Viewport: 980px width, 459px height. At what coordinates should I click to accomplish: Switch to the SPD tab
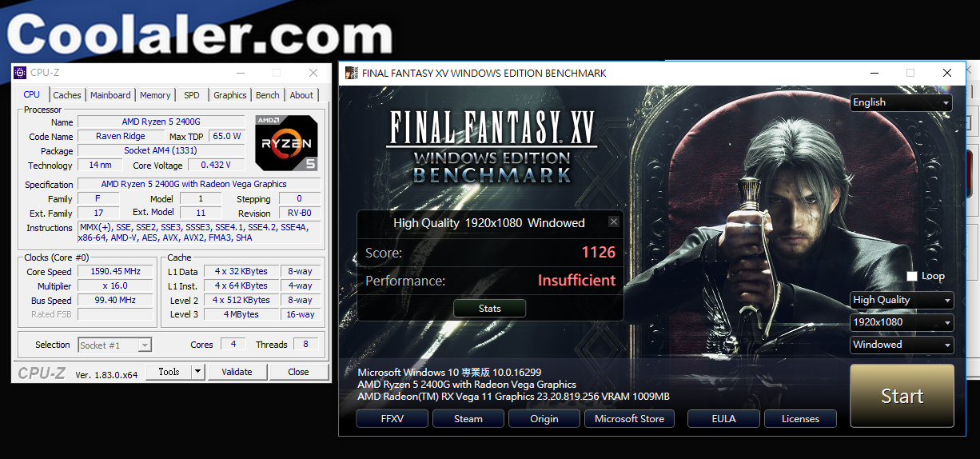[x=192, y=95]
